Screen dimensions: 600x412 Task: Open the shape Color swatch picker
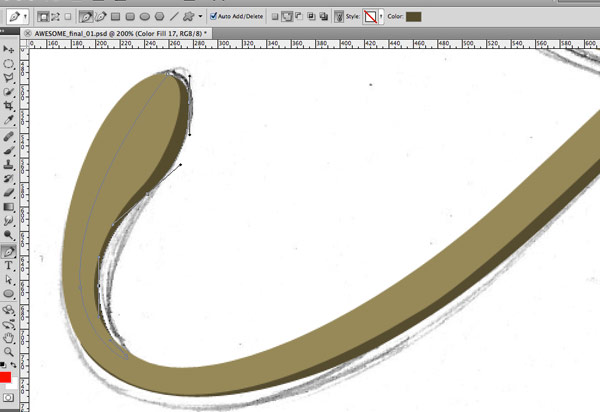(413, 16)
